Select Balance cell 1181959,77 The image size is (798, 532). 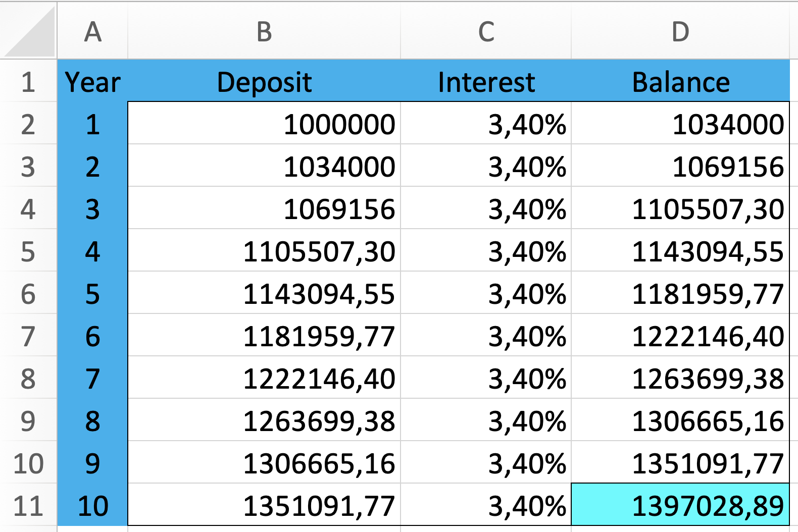click(x=680, y=293)
